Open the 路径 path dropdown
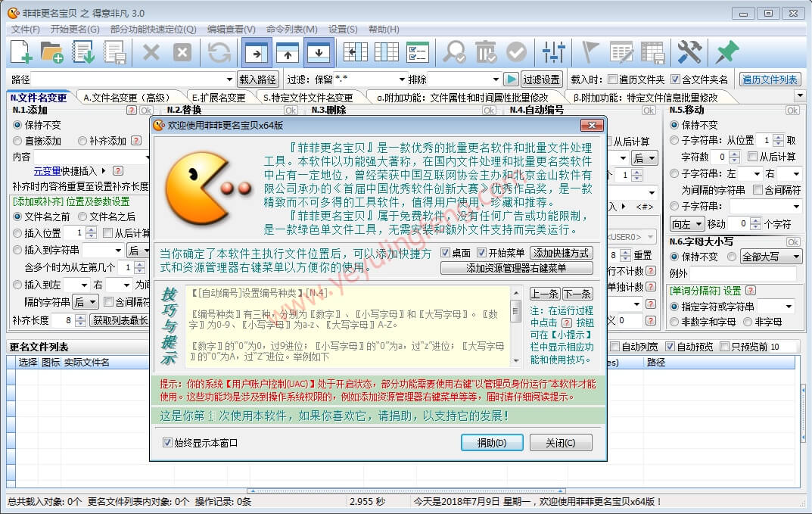 pos(229,79)
